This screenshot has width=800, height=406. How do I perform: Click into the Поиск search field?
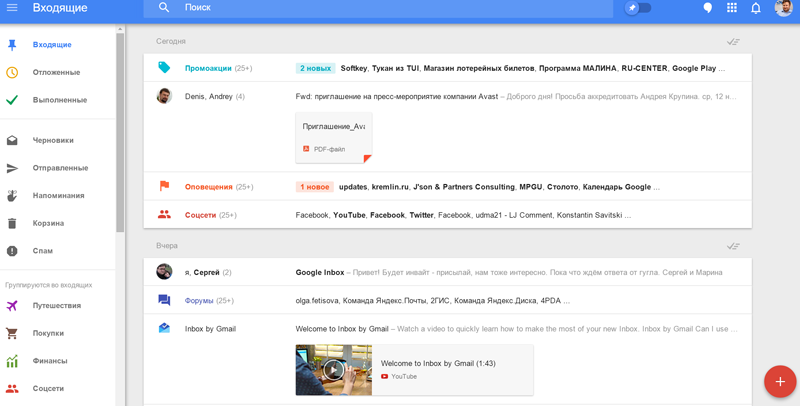point(390,8)
